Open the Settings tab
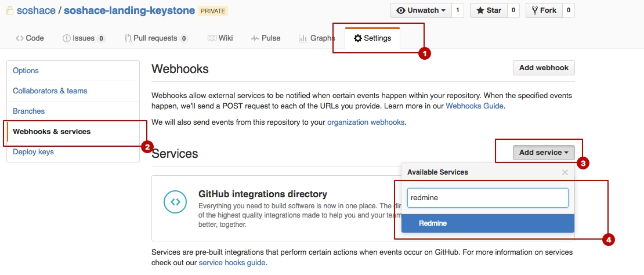Image resolution: width=644 pixels, height=275 pixels. coord(372,38)
